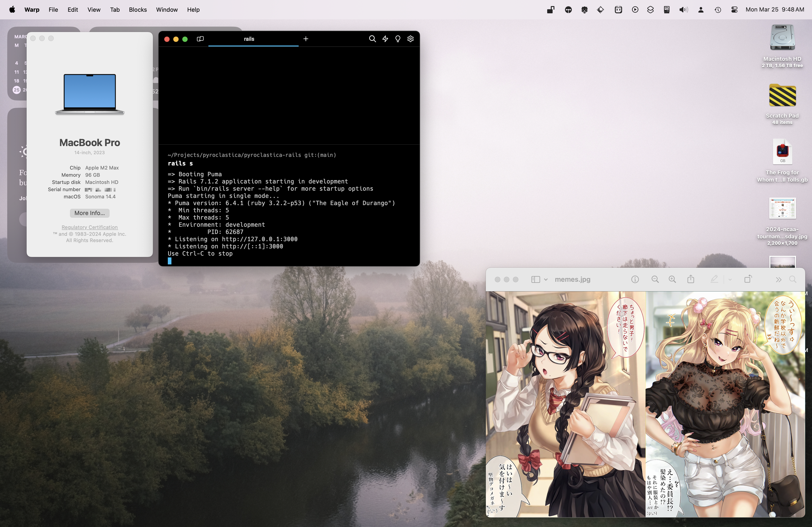Click the Warp AI lightning bolt icon
812x527 pixels.
385,39
